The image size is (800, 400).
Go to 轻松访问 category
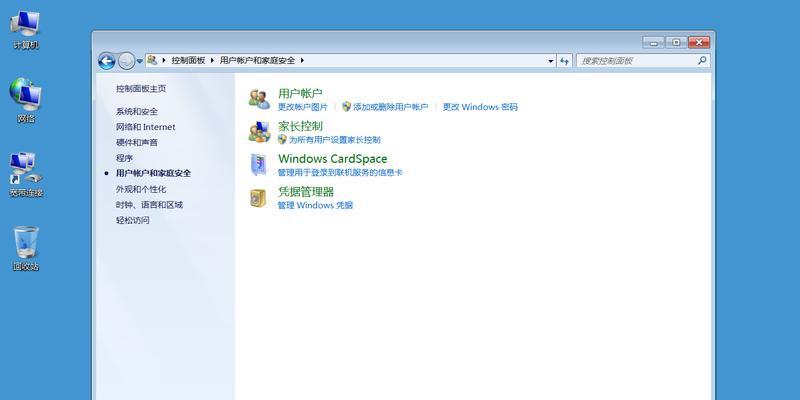click(133, 220)
